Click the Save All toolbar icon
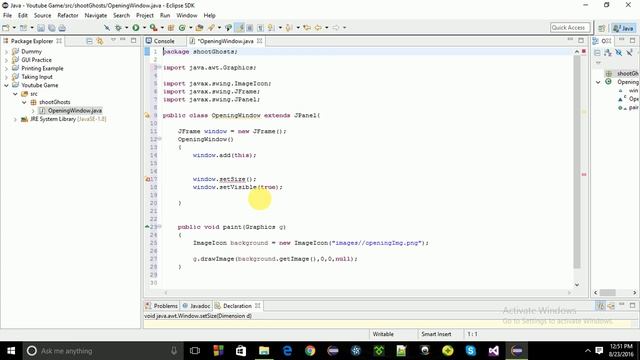Image resolution: width=640 pixels, height=360 pixels. pos(51,28)
